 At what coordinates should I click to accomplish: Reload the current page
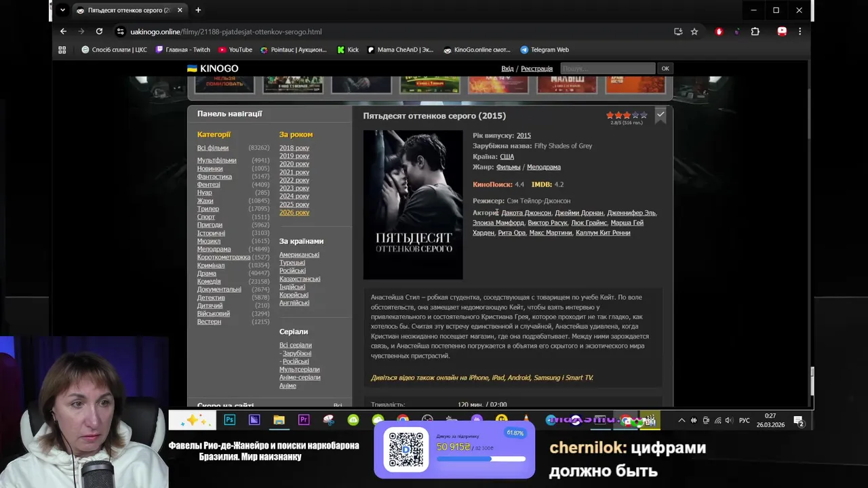(x=99, y=31)
